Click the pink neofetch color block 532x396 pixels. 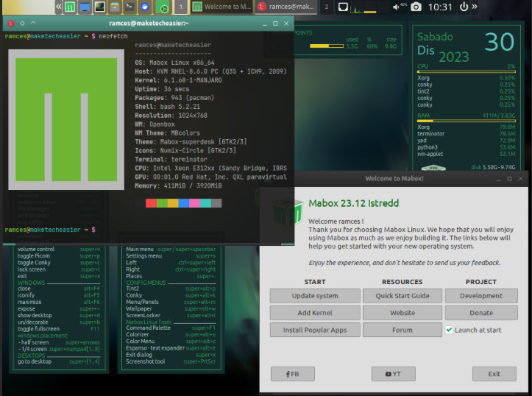[x=194, y=203]
